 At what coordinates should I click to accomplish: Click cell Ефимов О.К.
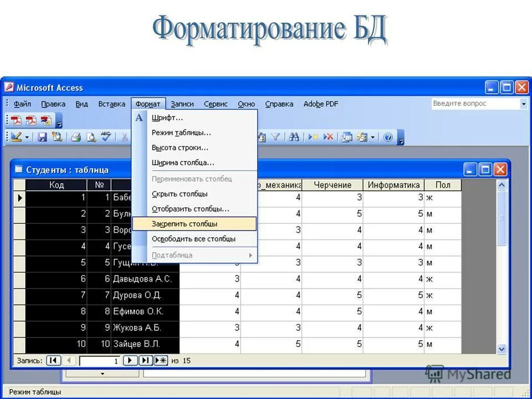[145, 311]
